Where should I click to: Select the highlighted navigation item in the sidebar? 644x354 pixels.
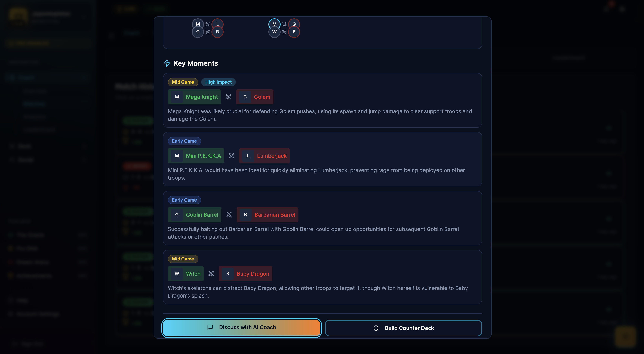click(34, 104)
